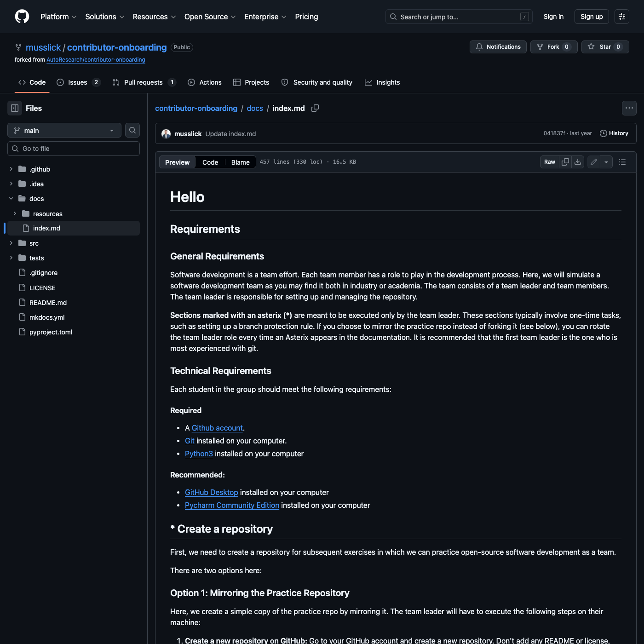Go to Pricing page
The width and height of the screenshot is (644, 644).
[x=306, y=17]
